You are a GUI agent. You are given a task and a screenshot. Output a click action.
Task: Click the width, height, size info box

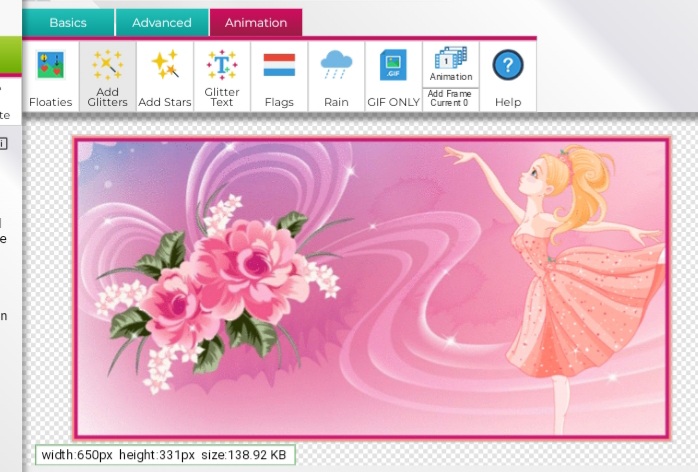tap(165, 455)
